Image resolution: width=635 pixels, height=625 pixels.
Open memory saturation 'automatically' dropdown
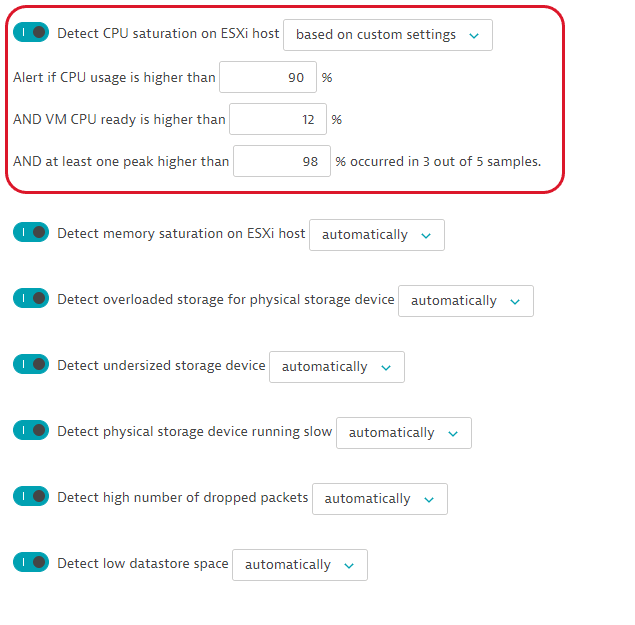coord(376,235)
